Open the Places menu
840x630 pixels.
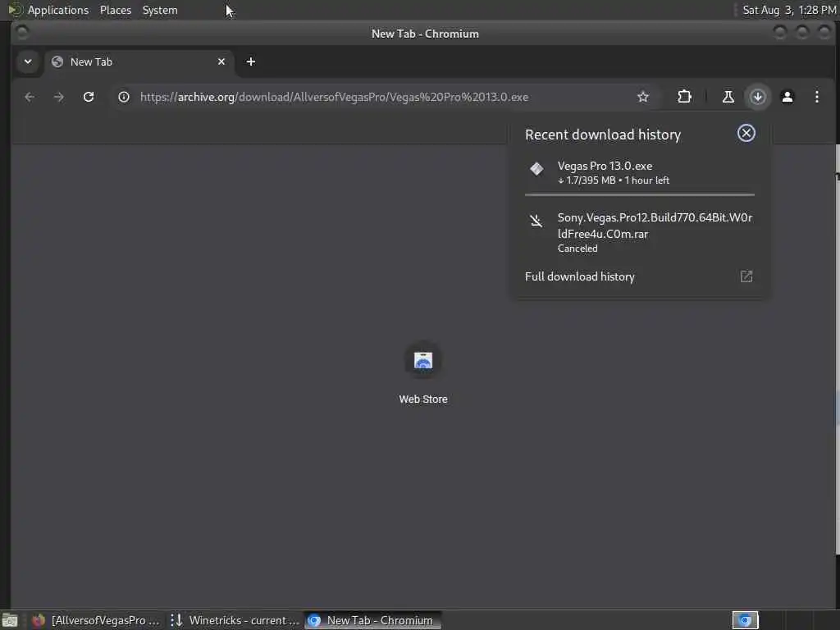coord(116,10)
